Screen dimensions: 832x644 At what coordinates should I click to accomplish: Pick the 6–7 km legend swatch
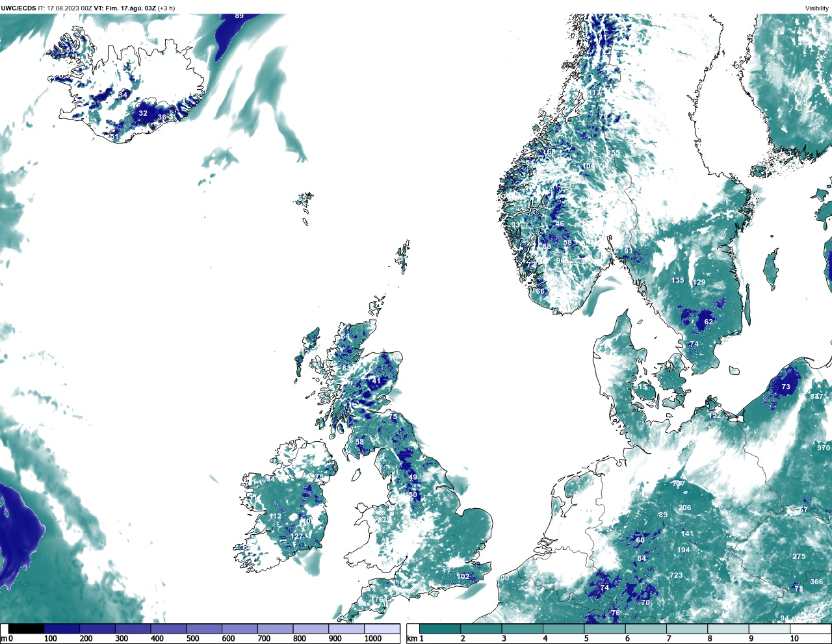coord(646,629)
